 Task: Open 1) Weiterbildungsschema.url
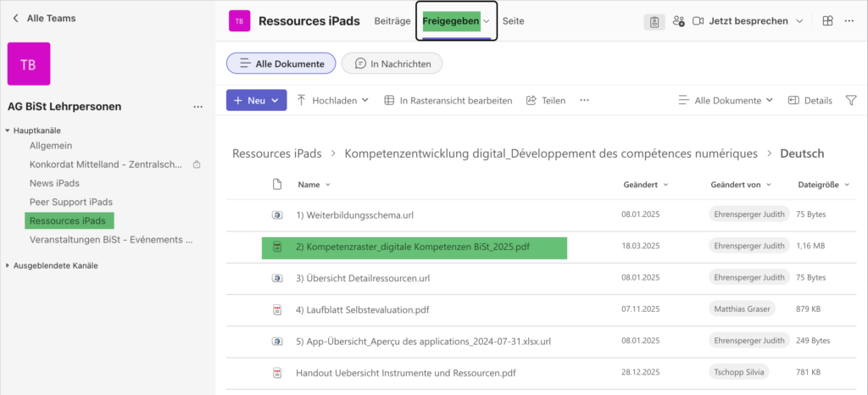coord(355,215)
